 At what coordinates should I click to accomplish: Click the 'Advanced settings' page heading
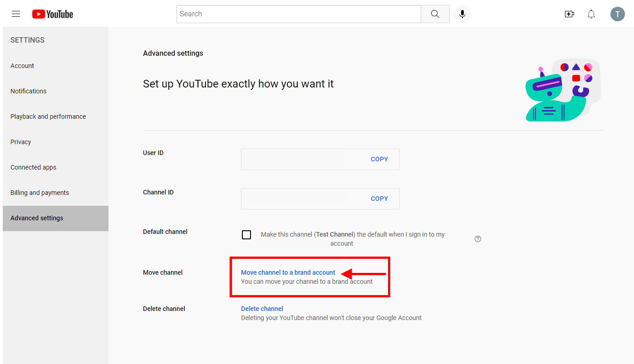click(x=173, y=53)
